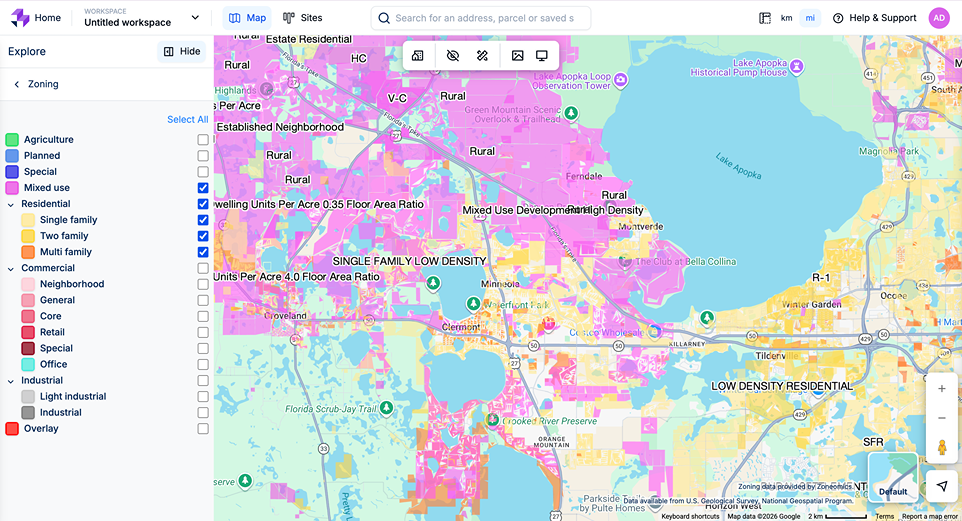Collapse the Industrial zoning group
Image resolution: width=962 pixels, height=521 pixels.
tap(11, 381)
